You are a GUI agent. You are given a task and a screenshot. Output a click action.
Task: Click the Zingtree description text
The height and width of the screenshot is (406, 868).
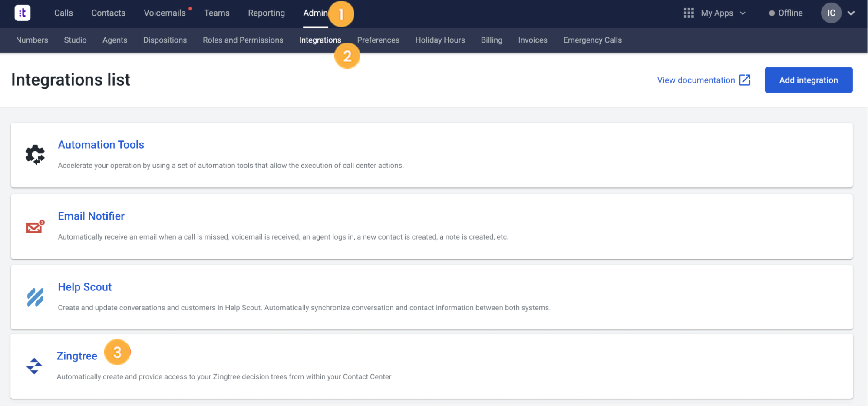224,377
